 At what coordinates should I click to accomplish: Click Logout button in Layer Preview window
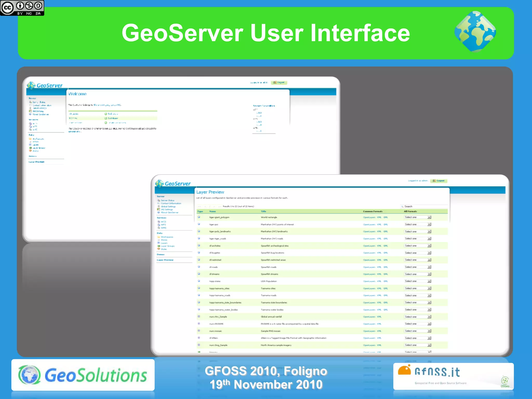(x=439, y=181)
